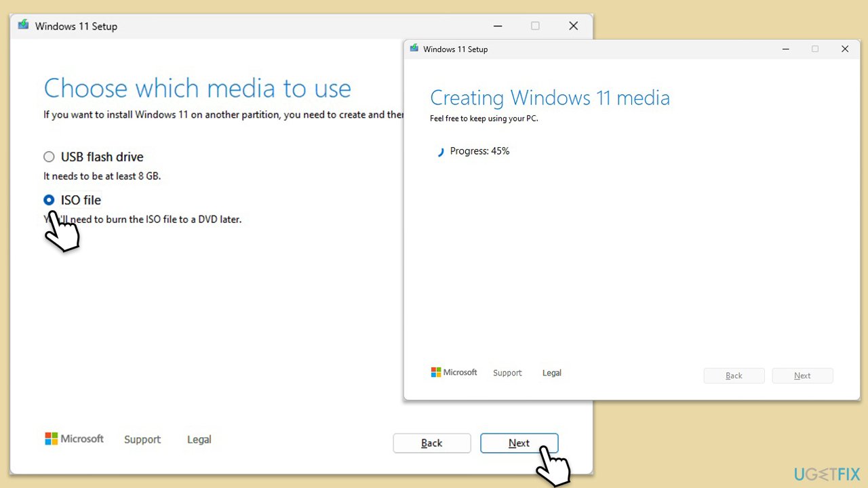Image resolution: width=868 pixels, height=488 pixels.
Task: Click the Progress: 45% text
Action: [479, 151]
